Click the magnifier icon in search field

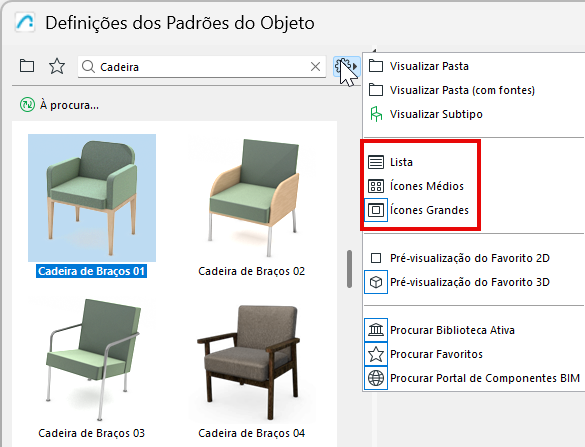88,67
